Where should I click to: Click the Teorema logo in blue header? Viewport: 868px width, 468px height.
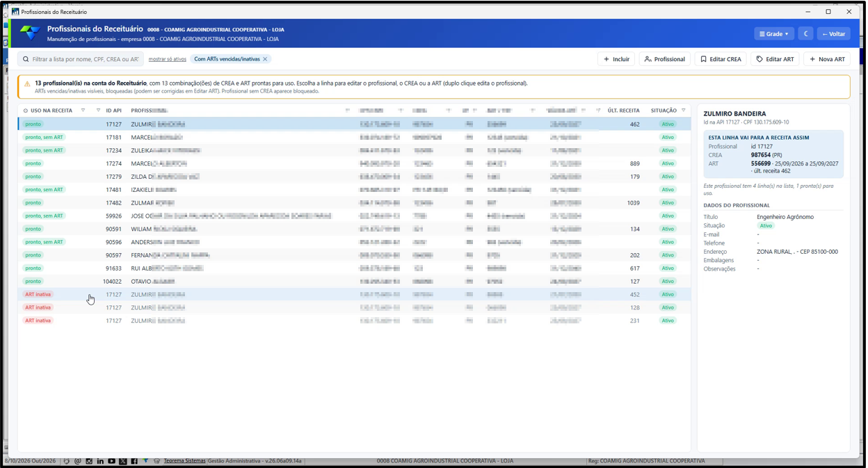(30, 33)
